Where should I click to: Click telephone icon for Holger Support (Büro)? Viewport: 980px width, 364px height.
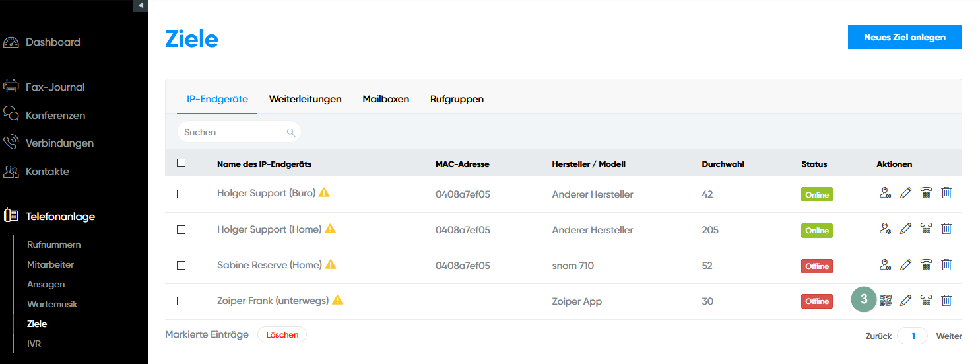(x=926, y=193)
